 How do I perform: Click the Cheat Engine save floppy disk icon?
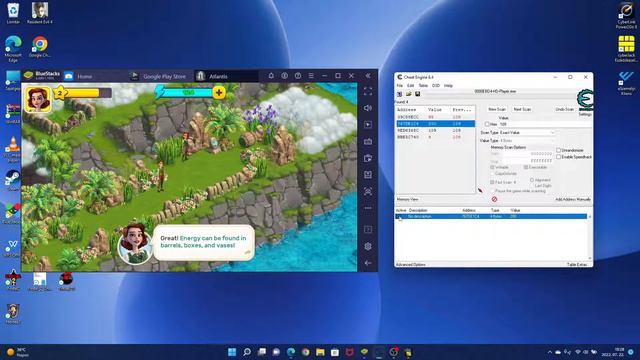[418, 94]
